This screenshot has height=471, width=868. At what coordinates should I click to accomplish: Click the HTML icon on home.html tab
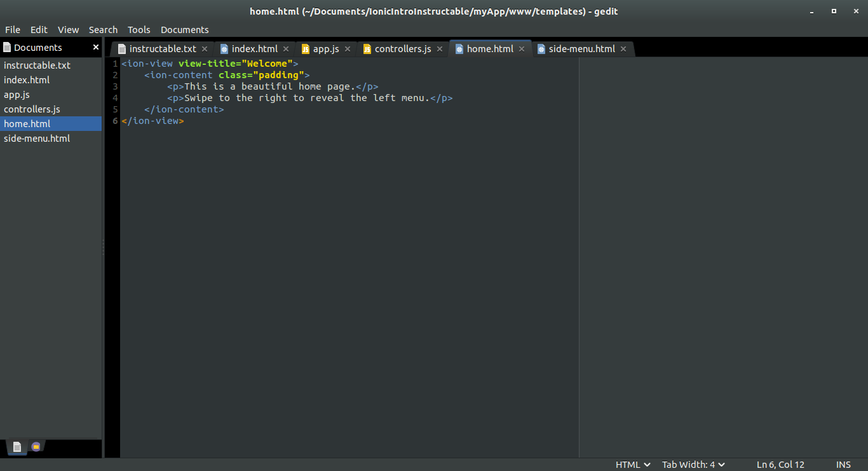click(459, 48)
